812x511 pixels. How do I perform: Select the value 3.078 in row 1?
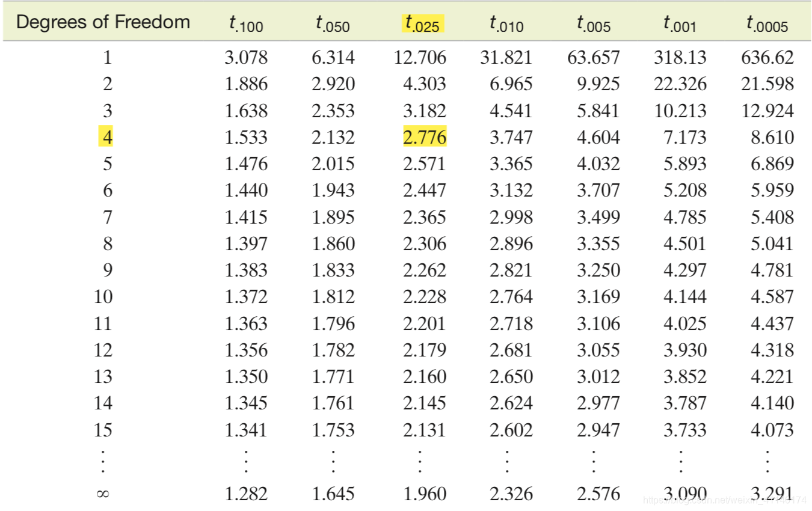[246, 58]
